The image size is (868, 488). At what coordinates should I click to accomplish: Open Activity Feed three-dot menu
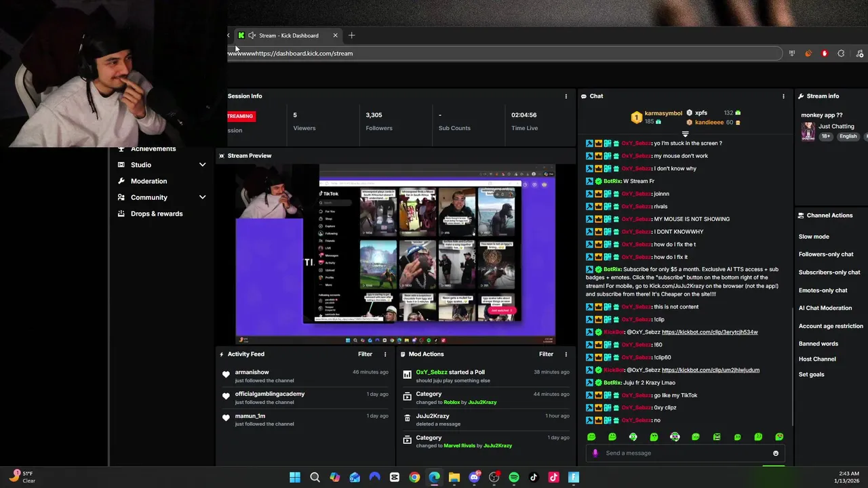coord(385,354)
